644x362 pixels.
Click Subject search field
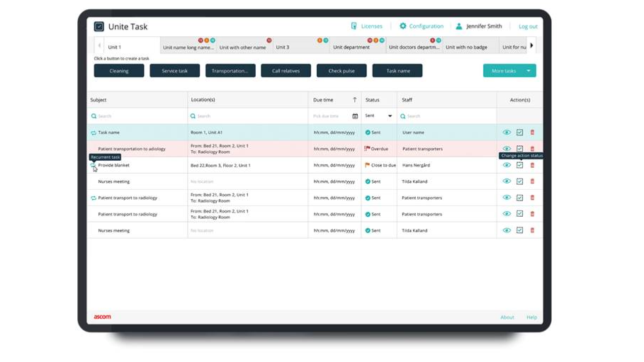(137, 116)
